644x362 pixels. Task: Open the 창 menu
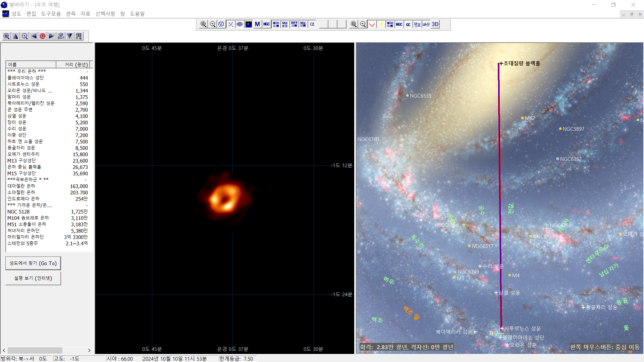click(122, 14)
